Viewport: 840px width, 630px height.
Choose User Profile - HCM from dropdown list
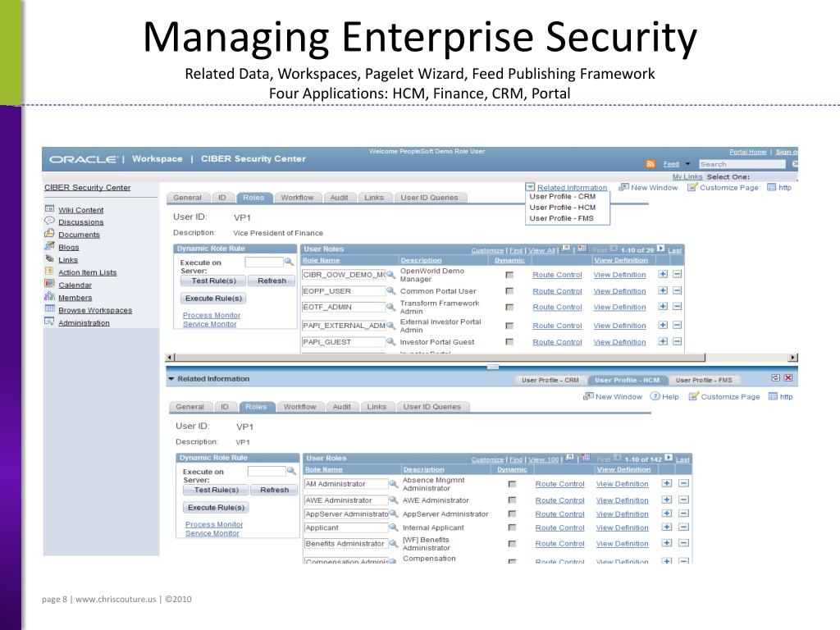pos(563,208)
